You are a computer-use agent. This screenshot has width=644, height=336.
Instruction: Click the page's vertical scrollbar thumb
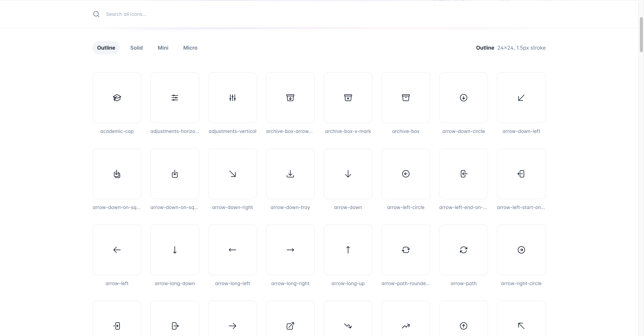point(642,35)
